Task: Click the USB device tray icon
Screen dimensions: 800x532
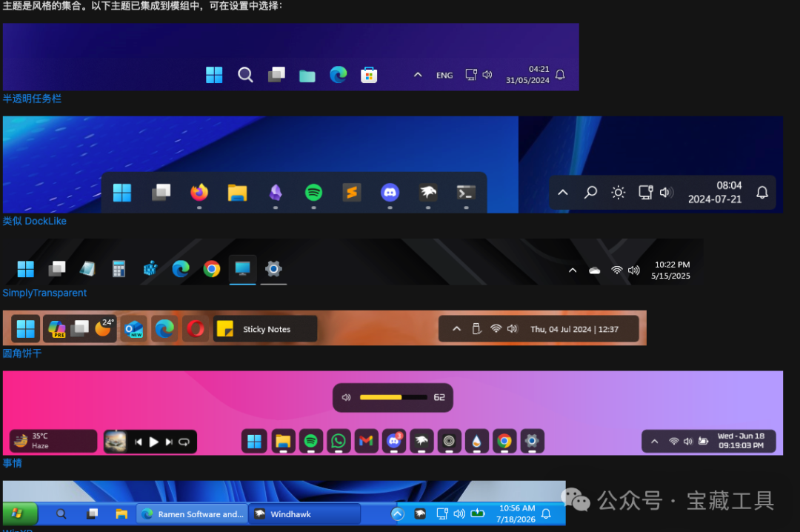Action: coord(476,329)
